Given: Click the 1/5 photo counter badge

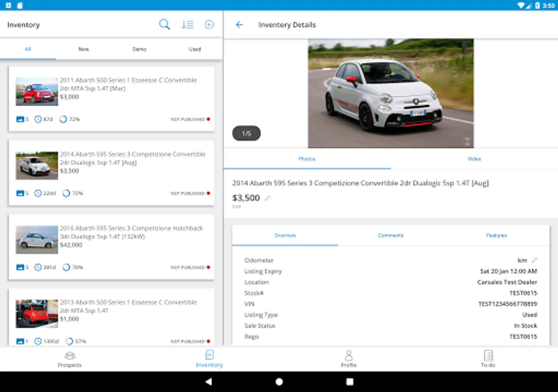Looking at the screenshot, I should click(246, 133).
